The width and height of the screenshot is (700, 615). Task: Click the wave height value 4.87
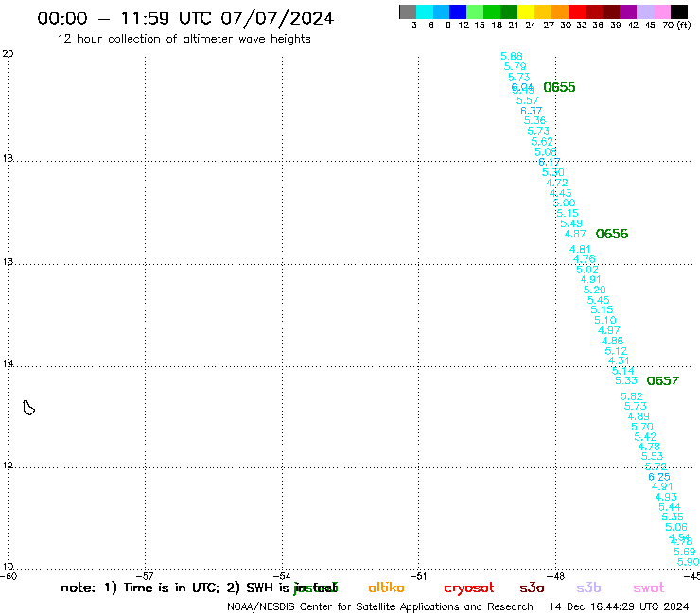pyautogui.click(x=575, y=234)
